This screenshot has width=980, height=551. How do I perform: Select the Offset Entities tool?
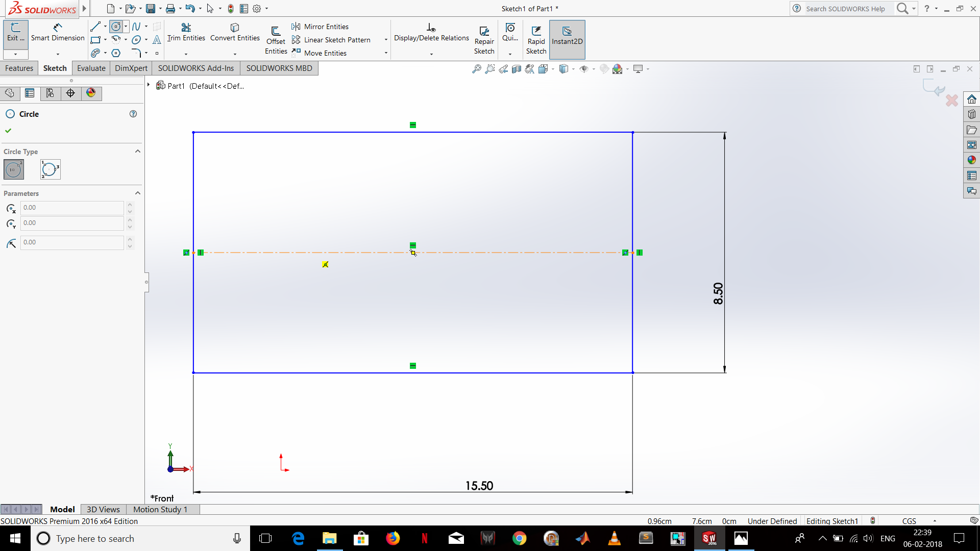point(275,38)
